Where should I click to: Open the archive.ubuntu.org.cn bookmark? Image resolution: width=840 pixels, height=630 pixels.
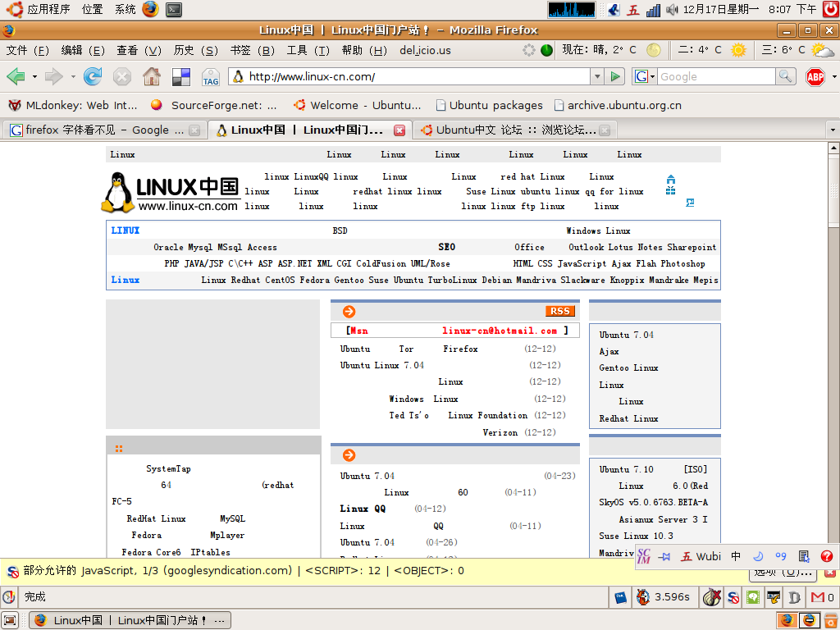click(618, 105)
